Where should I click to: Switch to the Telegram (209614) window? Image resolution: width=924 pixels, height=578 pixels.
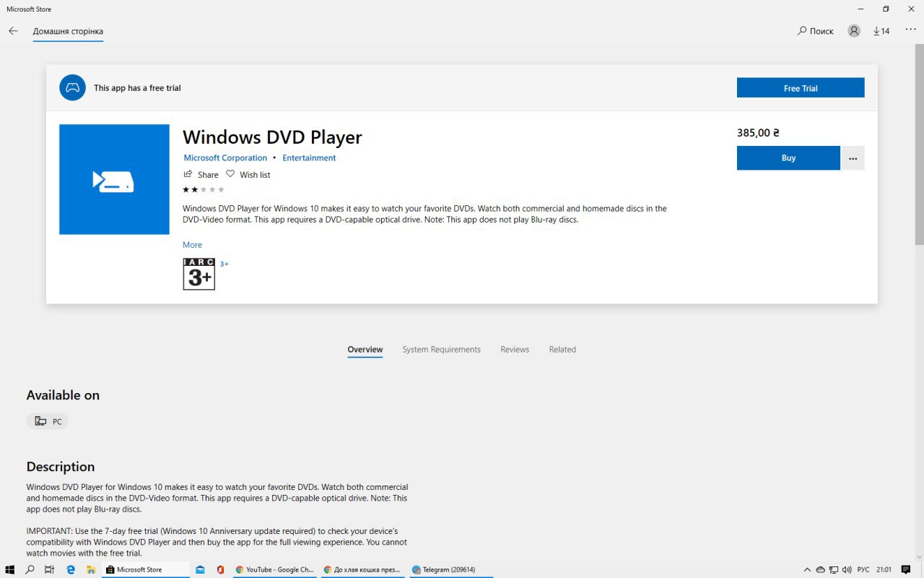451,569
